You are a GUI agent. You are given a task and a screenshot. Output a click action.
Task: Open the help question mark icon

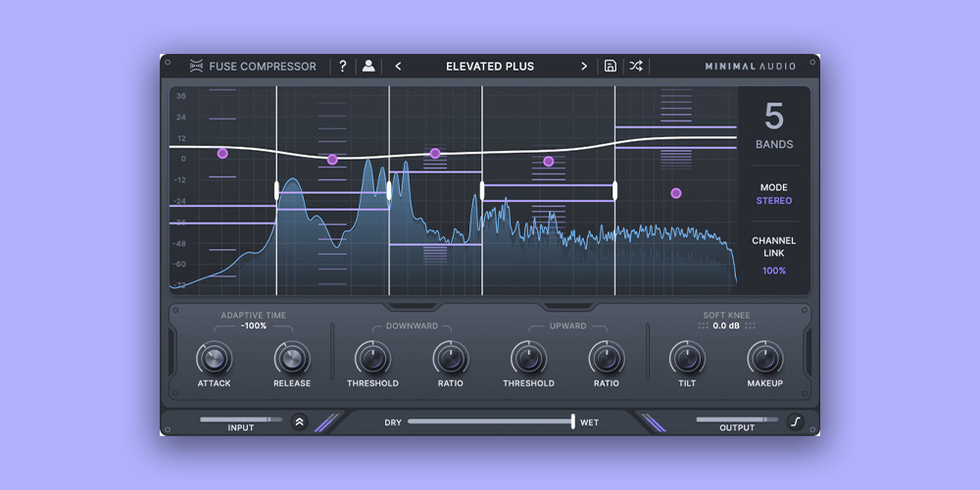coord(342,67)
